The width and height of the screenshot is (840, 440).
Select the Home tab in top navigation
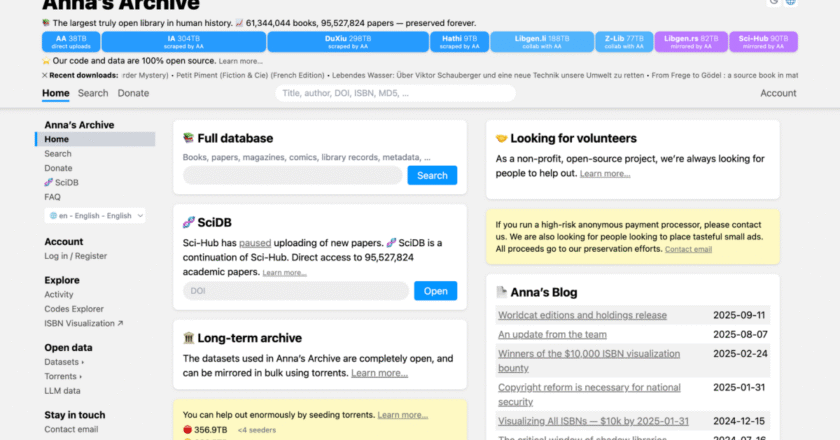56,93
